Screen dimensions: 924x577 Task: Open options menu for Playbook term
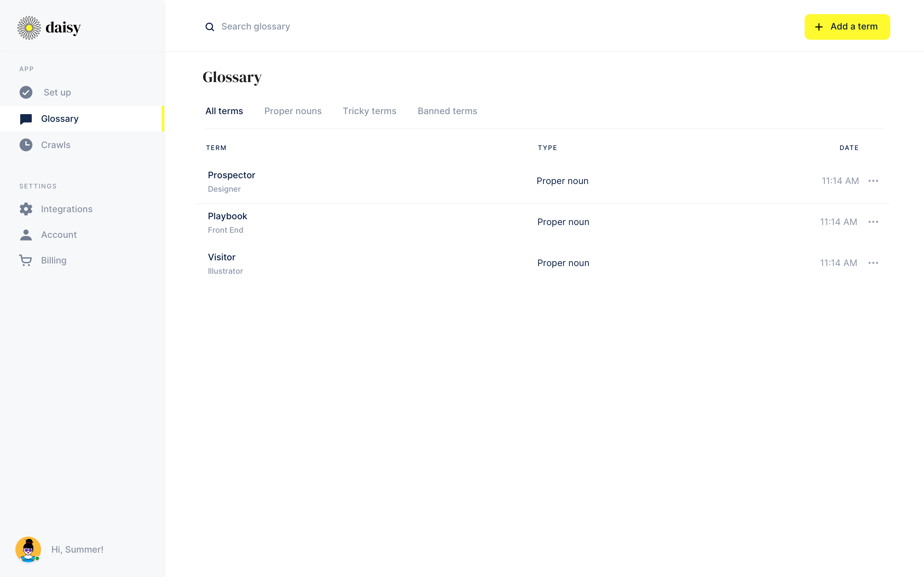[874, 222]
